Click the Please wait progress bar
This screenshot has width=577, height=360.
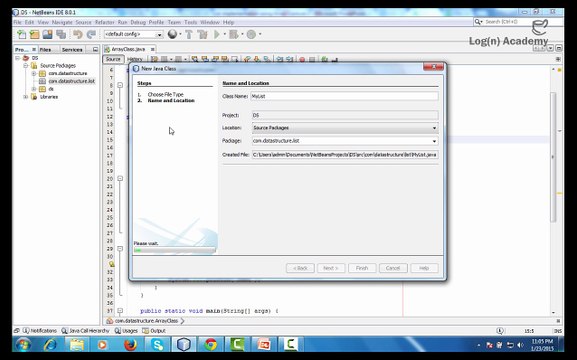click(174, 250)
